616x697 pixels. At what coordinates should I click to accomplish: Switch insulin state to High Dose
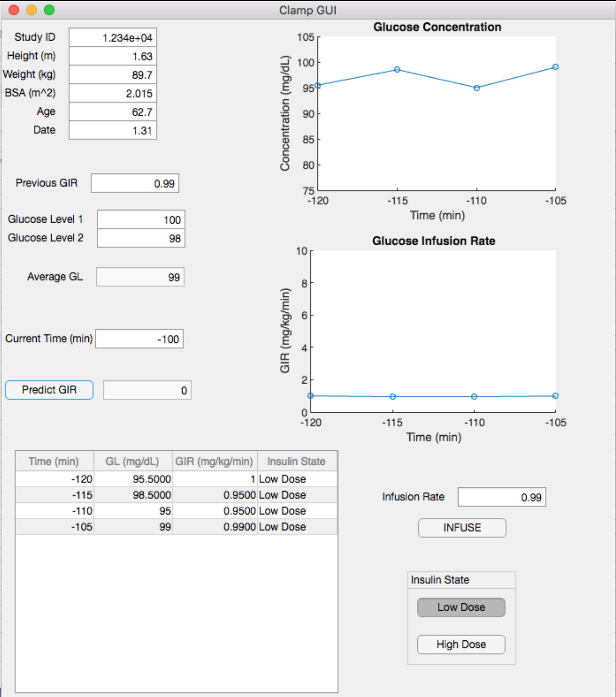461,644
